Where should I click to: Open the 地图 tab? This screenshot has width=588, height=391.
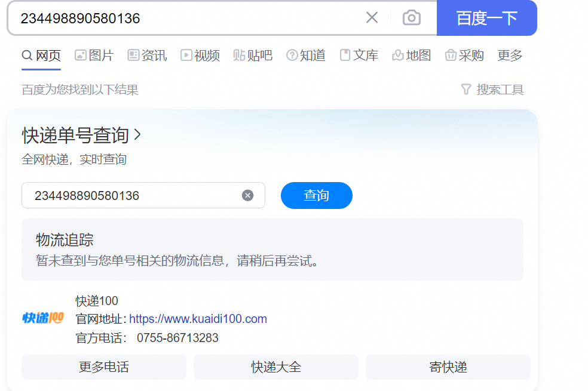[x=411, y=56]
